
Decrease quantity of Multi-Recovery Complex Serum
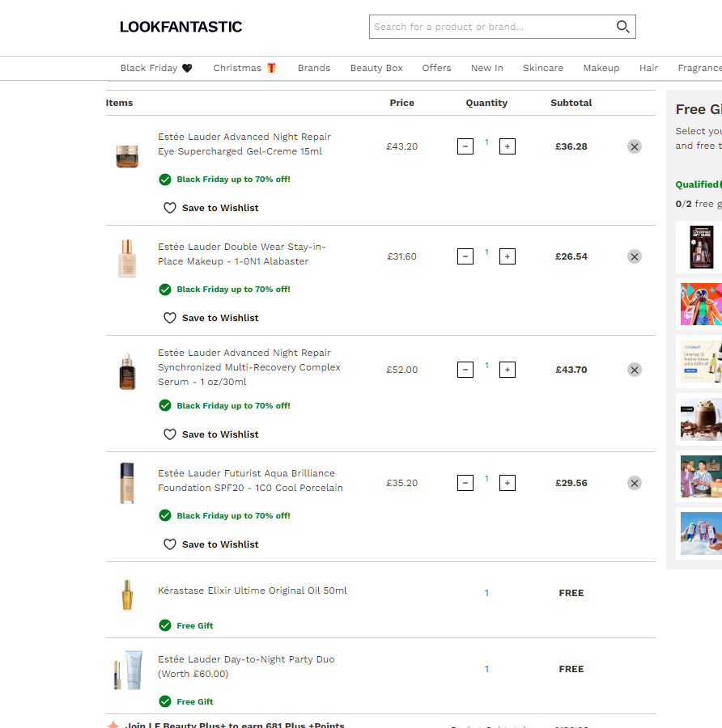pyautogui.click(x=465, y=370)
